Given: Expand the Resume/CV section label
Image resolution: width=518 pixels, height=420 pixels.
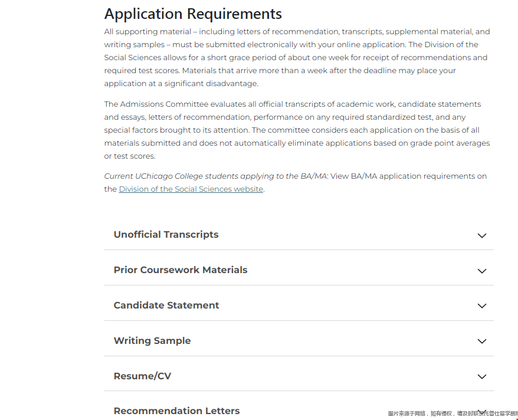Looking at the screenshot, I should [142, 376].
